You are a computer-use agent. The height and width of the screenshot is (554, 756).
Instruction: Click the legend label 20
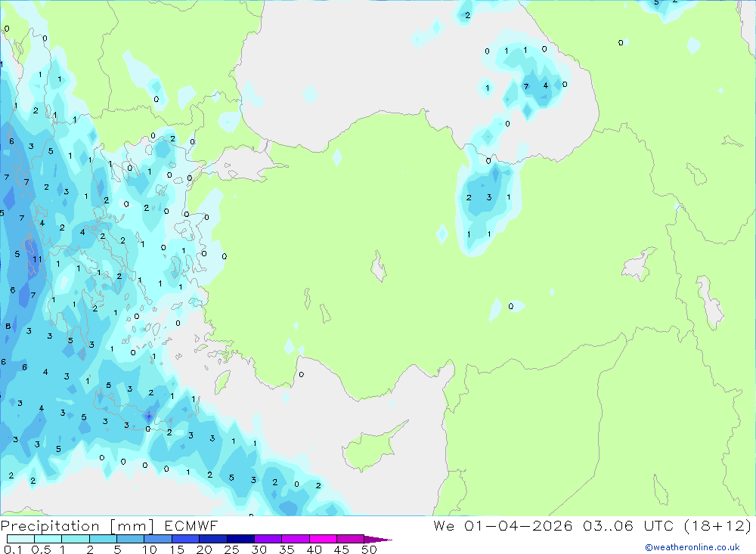point(204,549)
